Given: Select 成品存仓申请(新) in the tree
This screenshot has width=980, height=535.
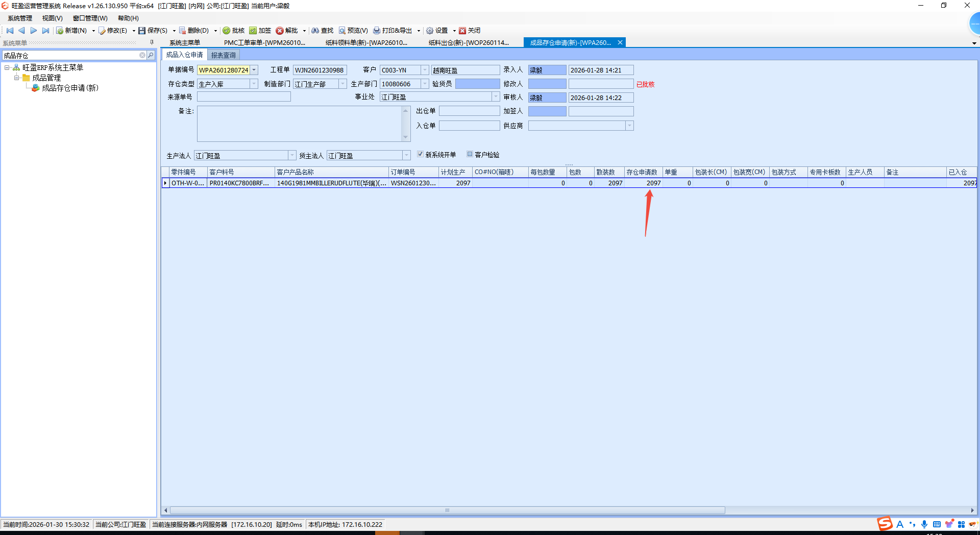Looking at the screenshot, I should tap(70, 88).
